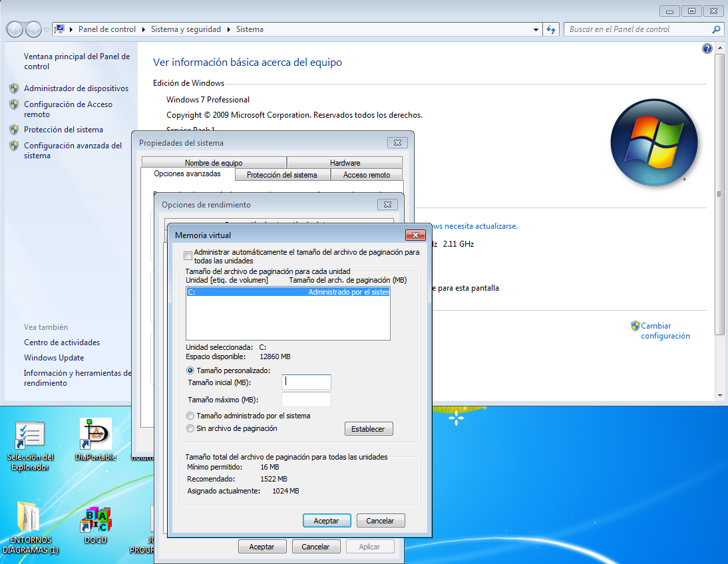Click Panel de control in the breadcrumb

106,29
